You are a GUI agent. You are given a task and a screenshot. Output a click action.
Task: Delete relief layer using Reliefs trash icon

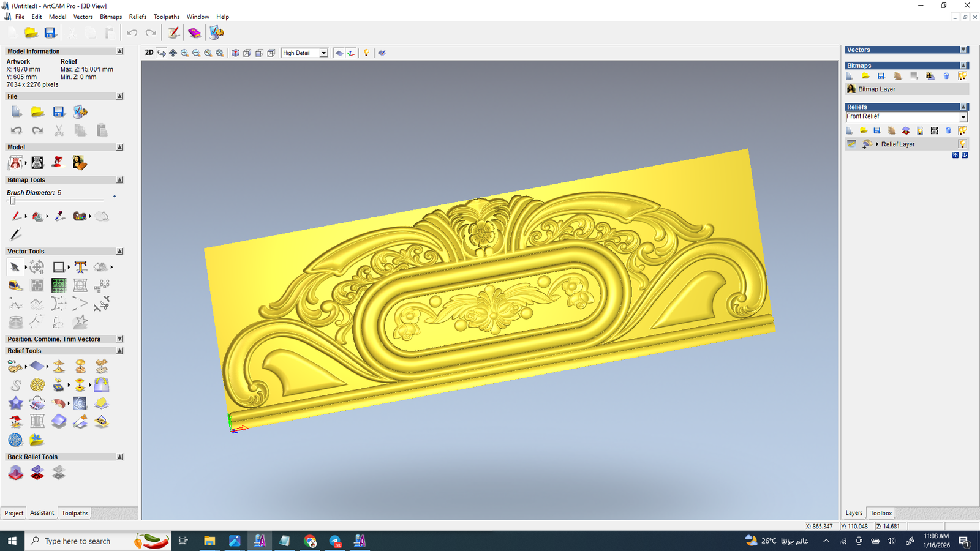click(x=948, y=130)
